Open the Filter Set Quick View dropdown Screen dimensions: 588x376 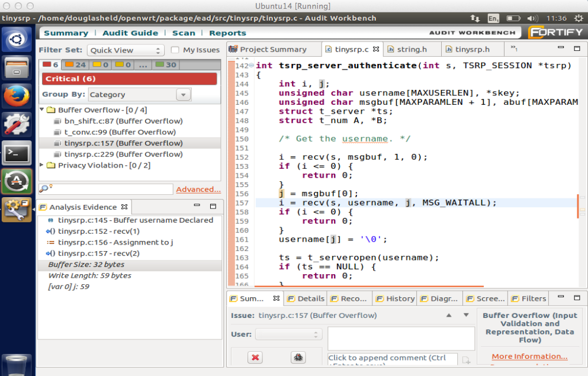coord(126,50)
